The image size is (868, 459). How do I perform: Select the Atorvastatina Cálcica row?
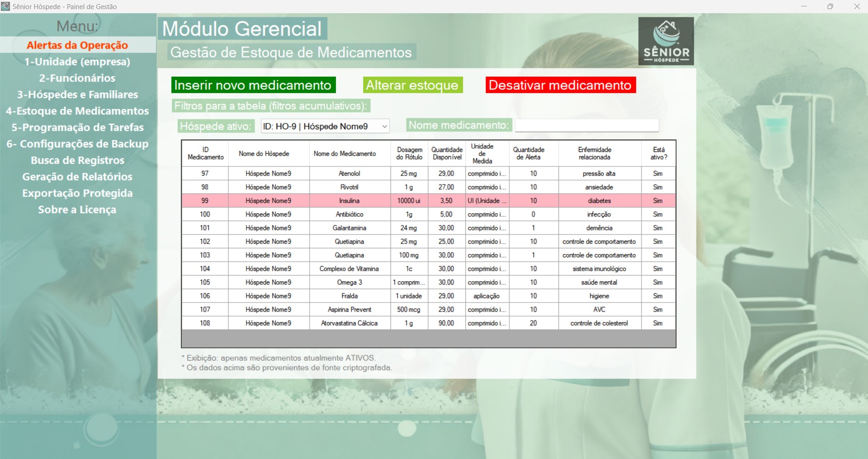[x=349, y=323]
